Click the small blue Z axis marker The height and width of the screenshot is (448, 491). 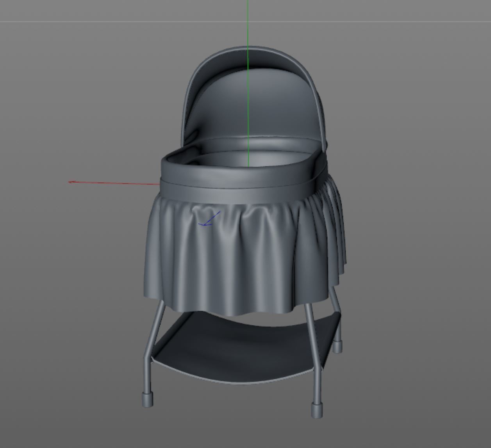(x=209, y=219)
